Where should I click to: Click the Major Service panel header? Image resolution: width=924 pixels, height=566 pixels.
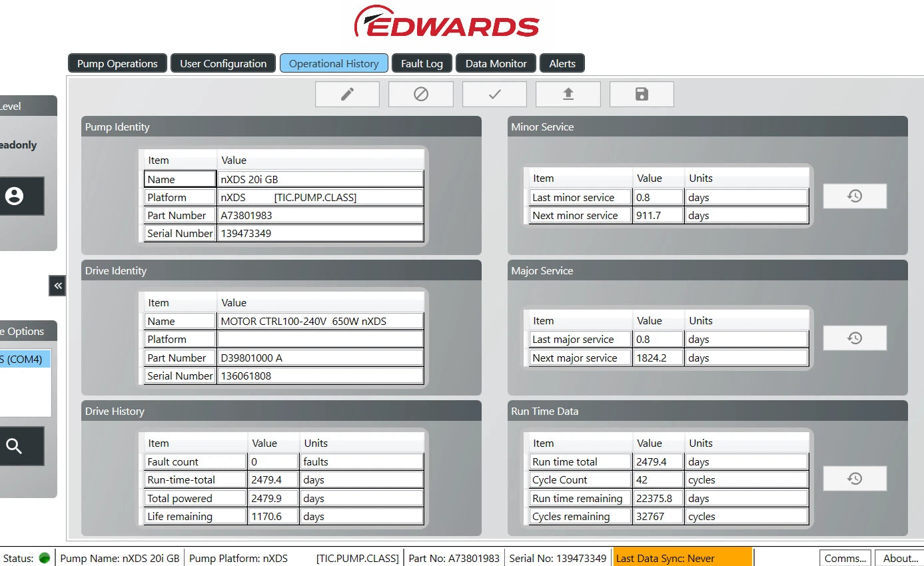click(707, 270)
